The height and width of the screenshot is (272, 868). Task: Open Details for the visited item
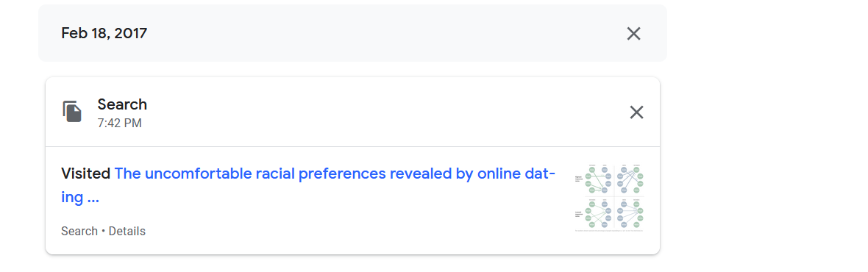pyautogui.click(x=127, y=231)
